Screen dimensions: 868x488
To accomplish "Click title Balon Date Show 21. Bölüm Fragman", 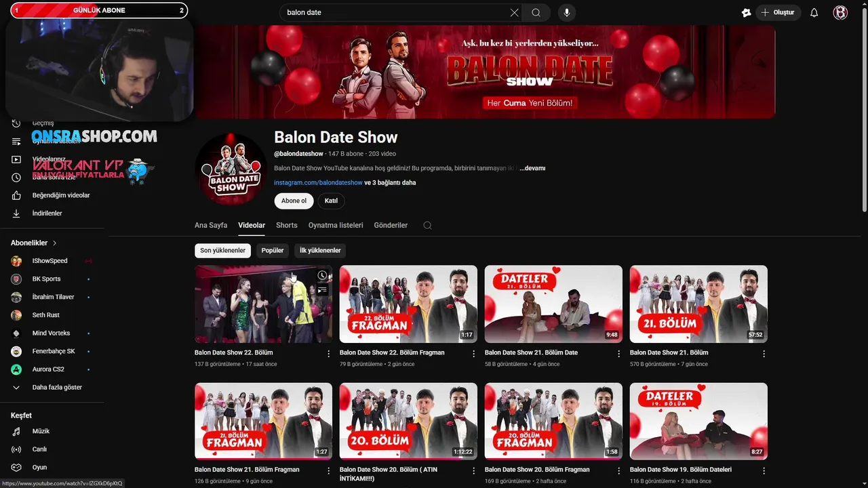I will click(x=247, y=469).
